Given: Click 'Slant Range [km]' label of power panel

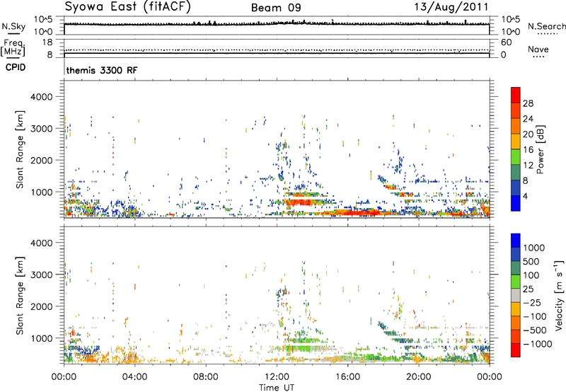Looking at the screenshot, I should (20, 149).
